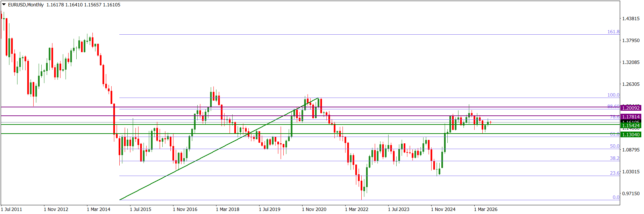This screenshot has height=214, width=644.
Task: Select the green diagonal trendline
Action: click(219, 149)
